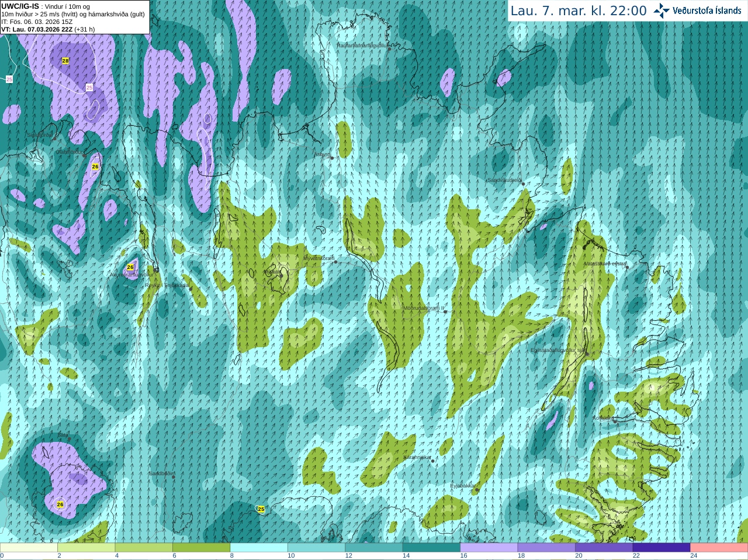This screenshot has height=560, width=748.
Task: Click white 25 contour label at map's left edge
Action: (x=9, y=79)
